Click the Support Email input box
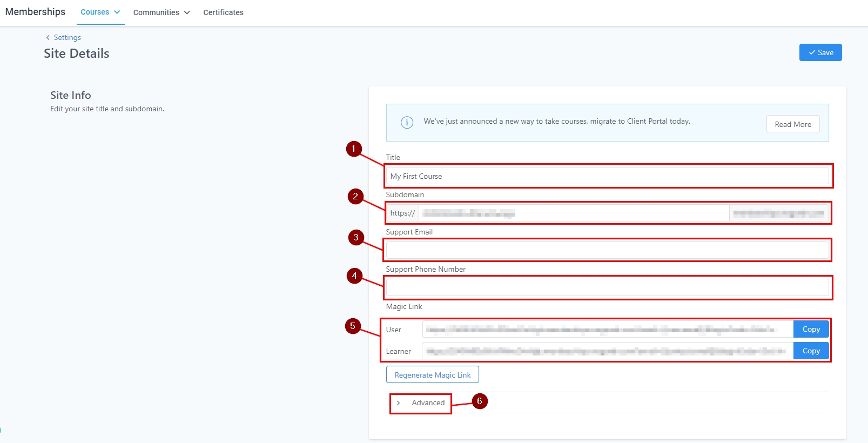The width and height of the screenshot is (868, 443). [607, 250]
